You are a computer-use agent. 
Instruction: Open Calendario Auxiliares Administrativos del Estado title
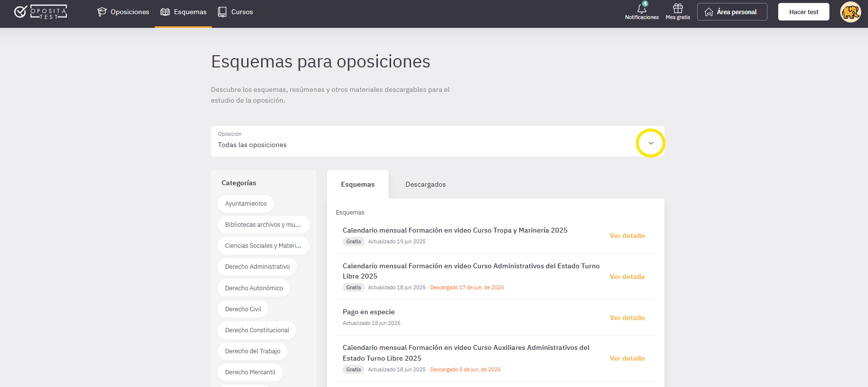tap(466, 353)
